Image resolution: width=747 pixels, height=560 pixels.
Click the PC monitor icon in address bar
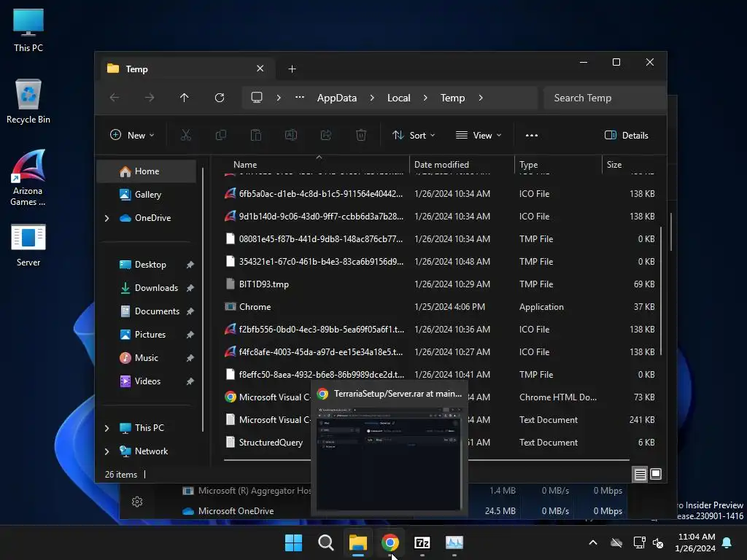click(x=257, y=98)
